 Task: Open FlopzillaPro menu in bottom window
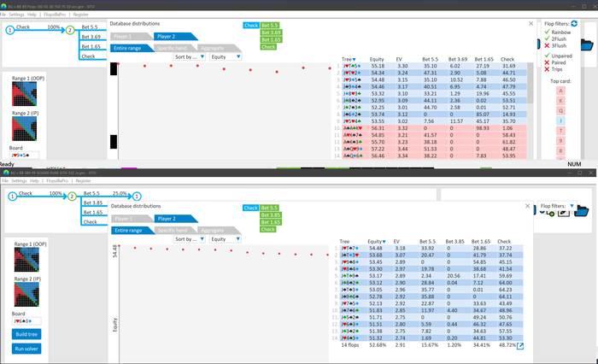(x=57, y=181)
